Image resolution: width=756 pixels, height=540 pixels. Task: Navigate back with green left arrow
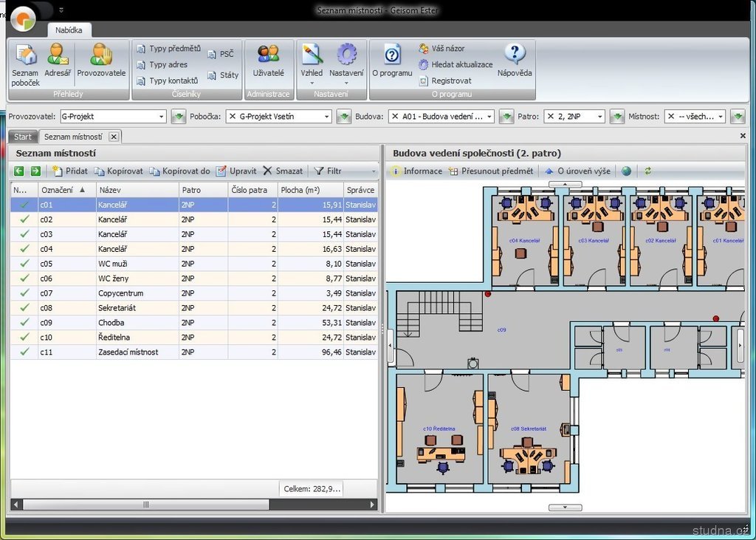click(19, 171)
